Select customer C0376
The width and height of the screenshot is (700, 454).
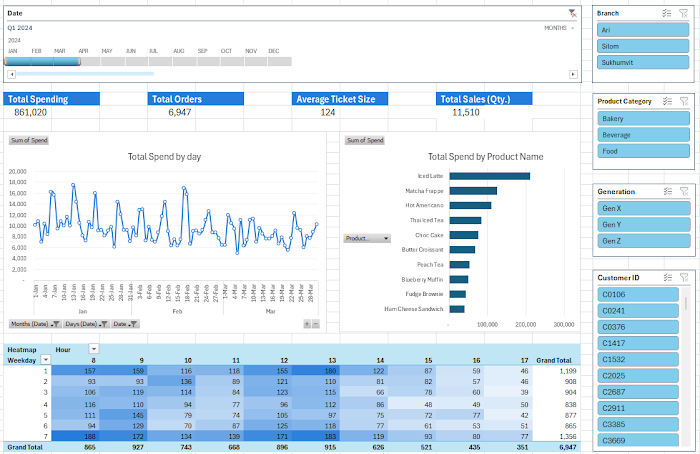point(638,327)
